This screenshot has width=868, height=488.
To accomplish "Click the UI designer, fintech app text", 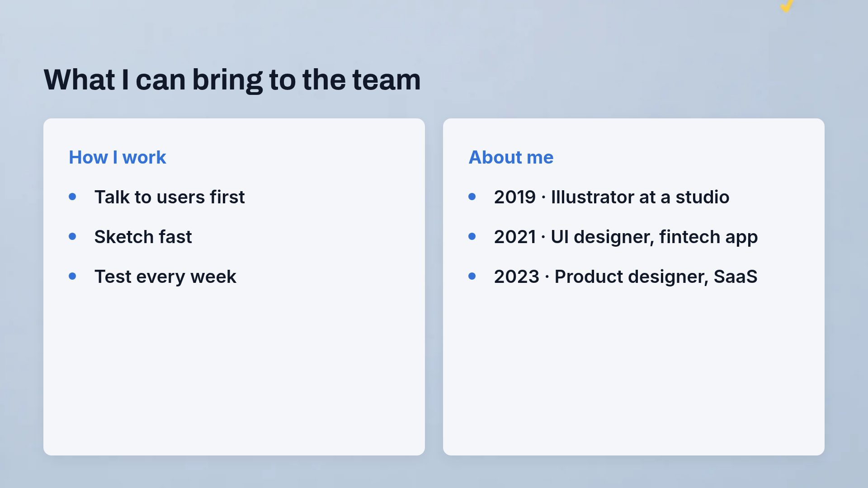I will click(x=654, y=237).
